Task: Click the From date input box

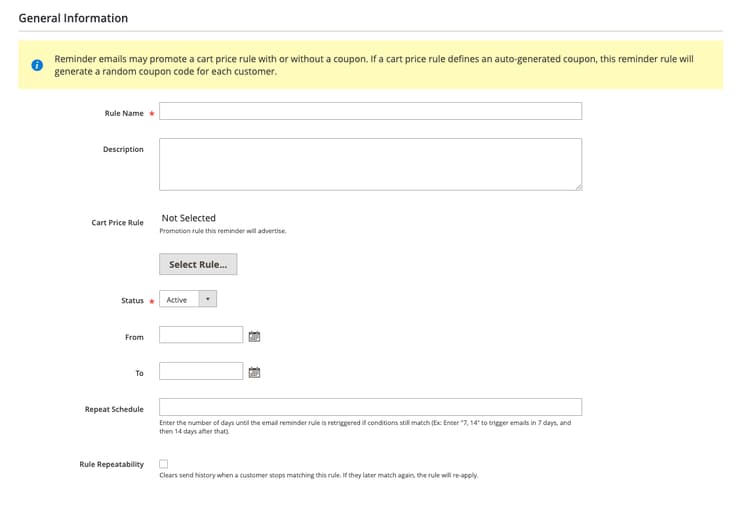Action: (201, 335)
